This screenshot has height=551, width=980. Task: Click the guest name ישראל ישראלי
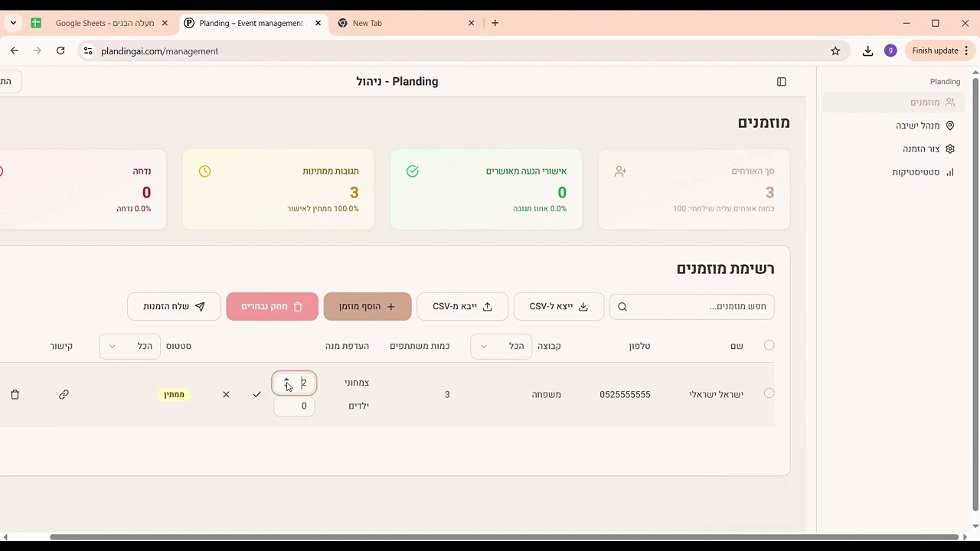[716, 395]
